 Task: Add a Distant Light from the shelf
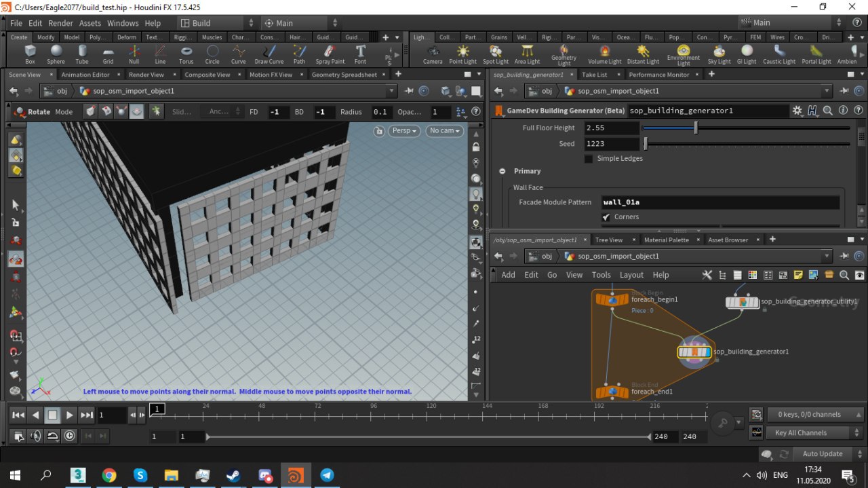(x=643, y=54)
